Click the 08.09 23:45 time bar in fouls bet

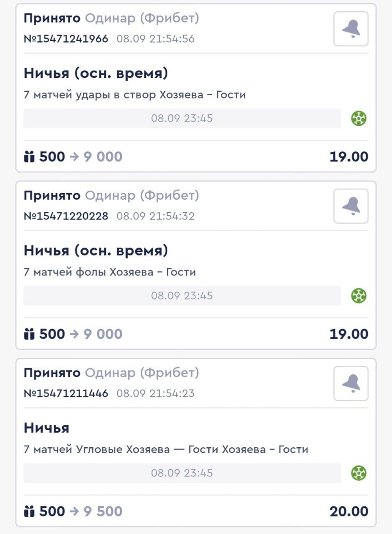click(182, 295)
